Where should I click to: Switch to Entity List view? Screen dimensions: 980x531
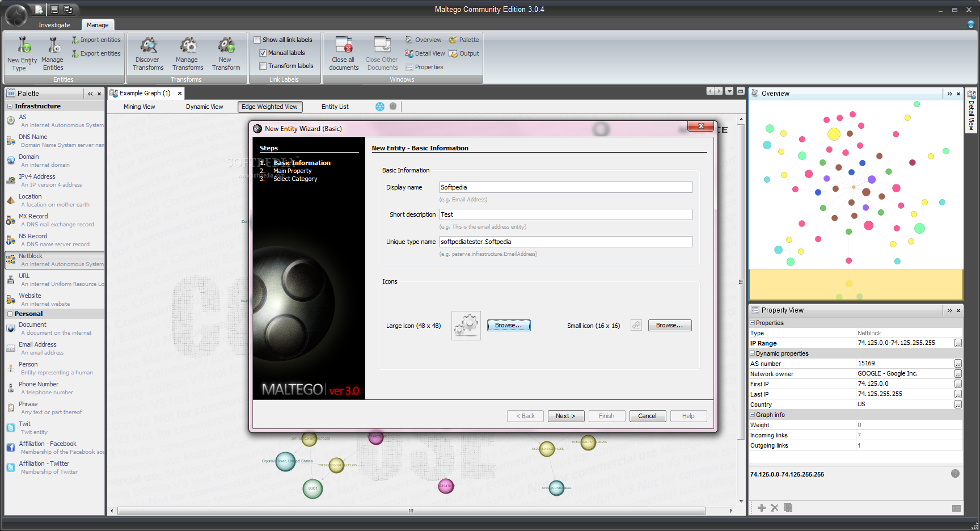pyautogui.click(x=335, y=107)
